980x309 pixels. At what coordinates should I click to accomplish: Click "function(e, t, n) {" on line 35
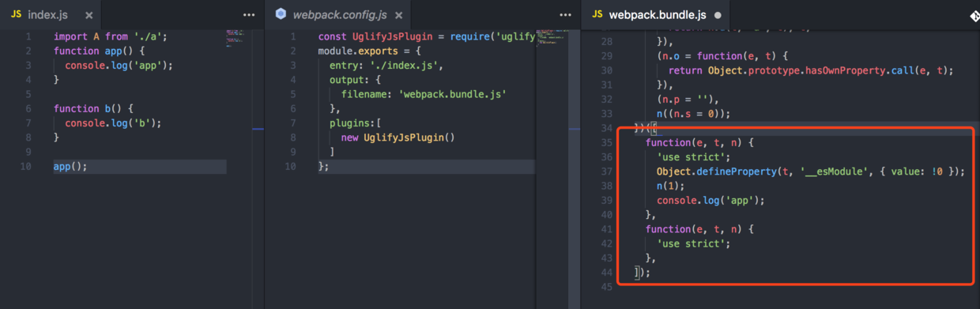click(700, 142)
